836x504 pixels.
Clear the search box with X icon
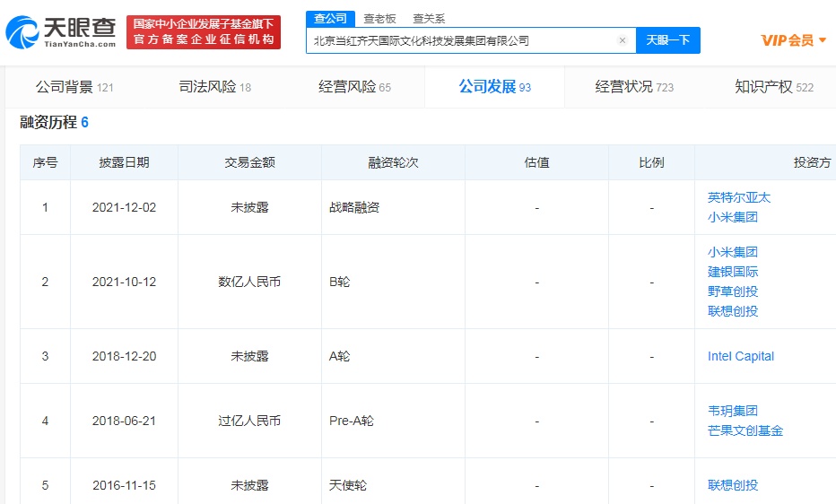(x=623, y=40)
